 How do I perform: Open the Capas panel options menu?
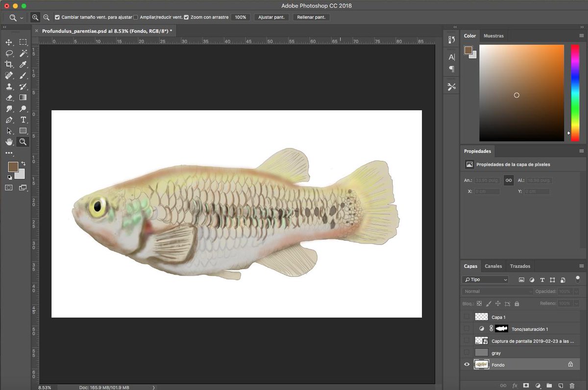pyautogui.click(x=581, y=266)
